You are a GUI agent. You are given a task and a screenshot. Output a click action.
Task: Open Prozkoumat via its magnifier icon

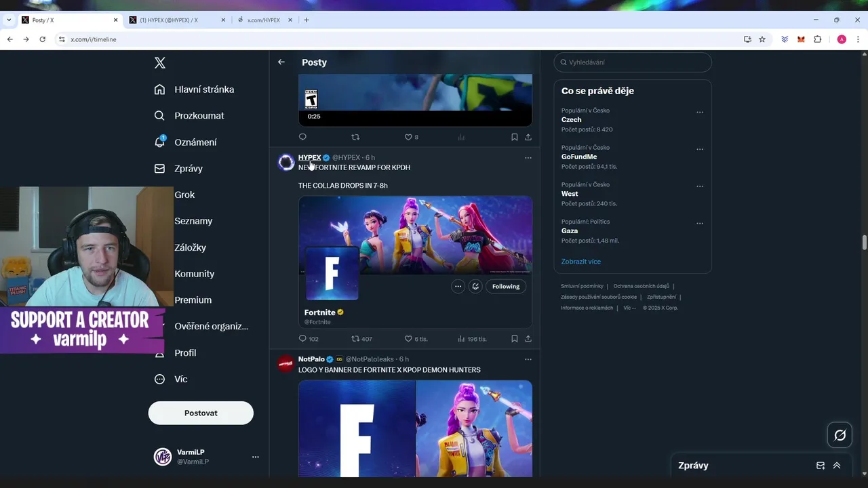(159, 116)
